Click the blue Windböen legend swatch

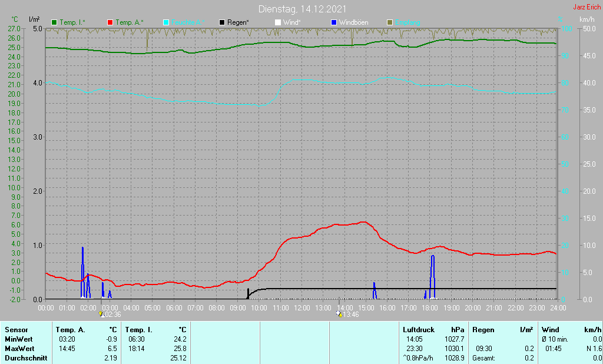pyautogui.click(x=334, y=23)
